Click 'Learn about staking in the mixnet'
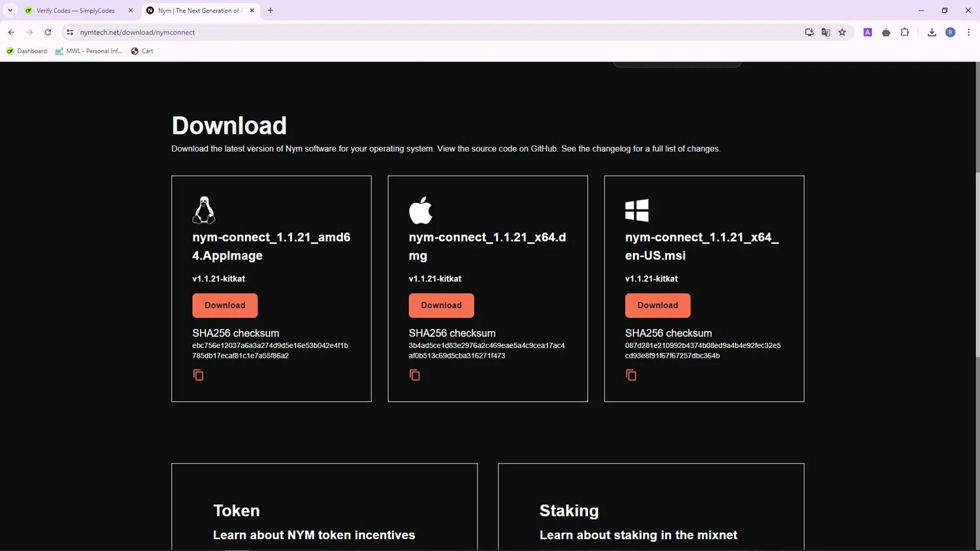The height and width of the screenshot is (551, 980). [638, 535]
